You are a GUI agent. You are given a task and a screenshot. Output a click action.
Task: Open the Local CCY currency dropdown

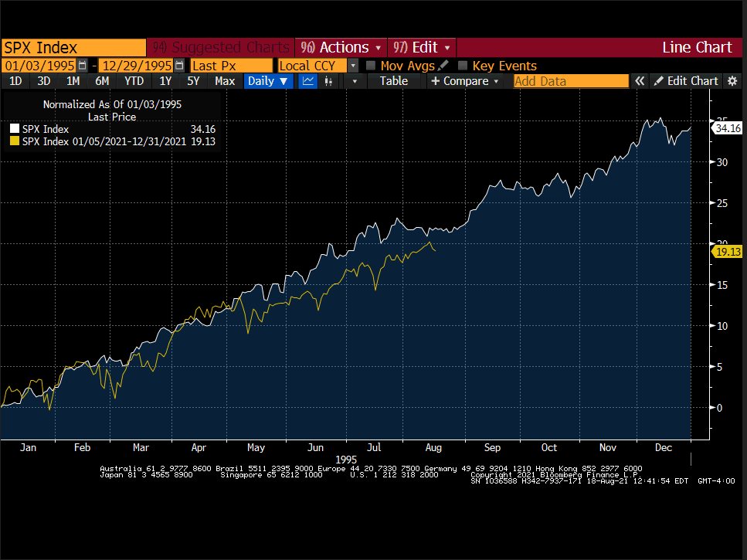[x=353, y=66]
